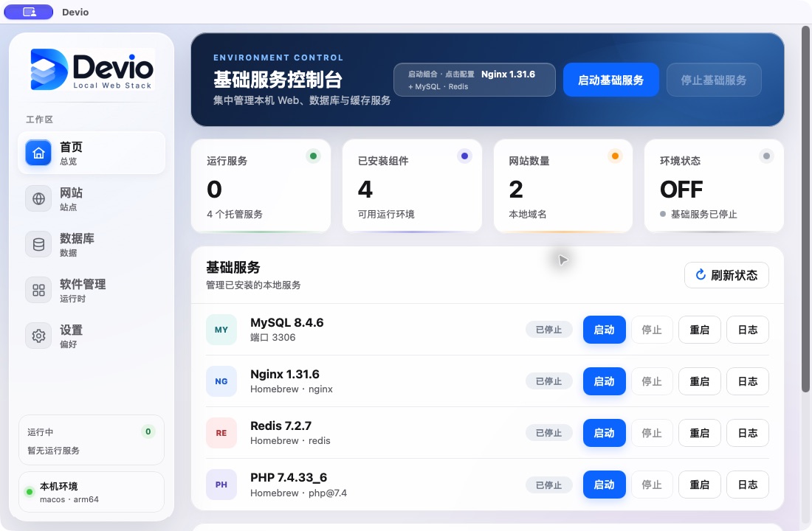812x531 pixels.
Task: Restart Nginx 1.31.6 with 重启
Action: tap(700, 381)
